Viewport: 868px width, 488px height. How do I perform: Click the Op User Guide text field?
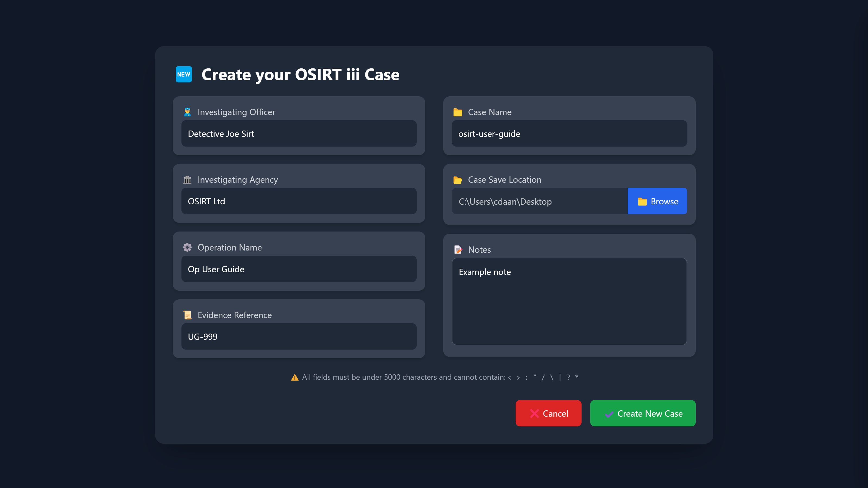[299, 269]
